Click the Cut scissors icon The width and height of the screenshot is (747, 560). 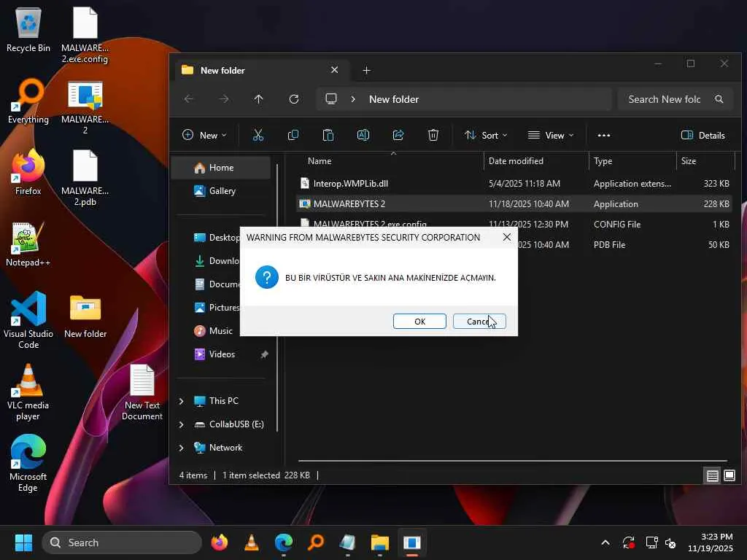pyautogui.click(x=258, y=135)
